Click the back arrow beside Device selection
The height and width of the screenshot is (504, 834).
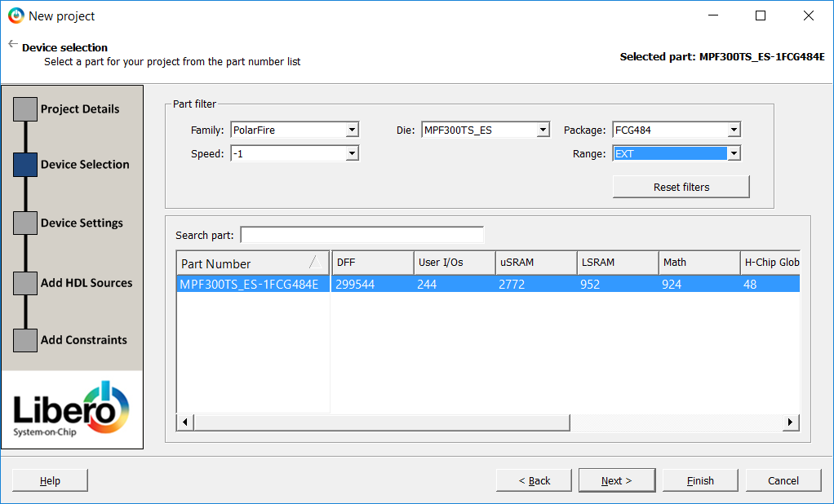tap(13, 44)
